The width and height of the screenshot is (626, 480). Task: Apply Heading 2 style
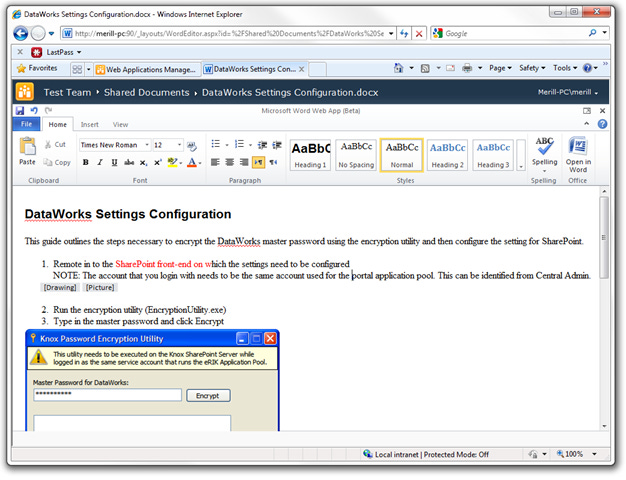pyautogui.click(x=447, y=155)
